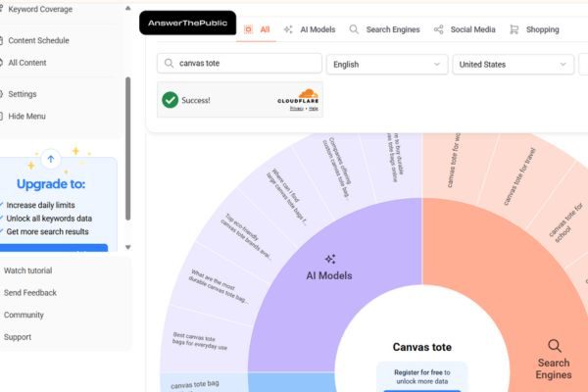
Task: Open the Community link
Action: [x=24, y=315]
